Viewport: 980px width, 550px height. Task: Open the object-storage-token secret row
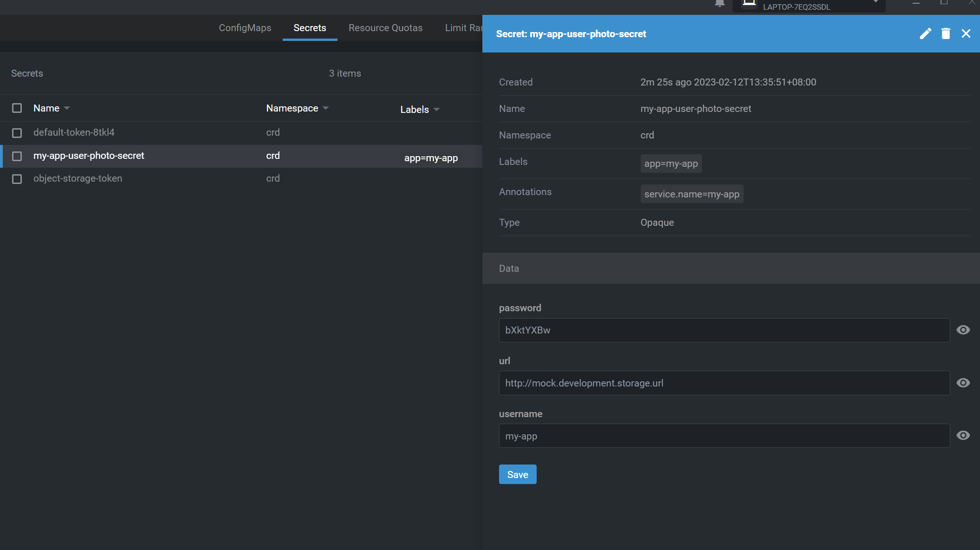[241, 179]
